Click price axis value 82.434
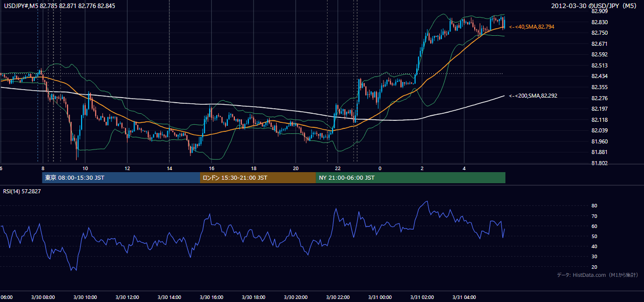Image resolution: width=644 pixels, height=302 pixels. [x=599, y=76]
